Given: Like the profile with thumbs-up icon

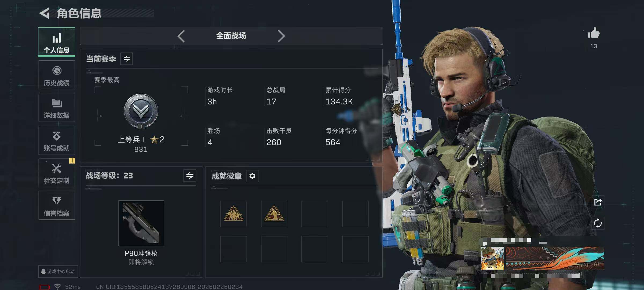Looking at the screenshot, I should [594, 33].
